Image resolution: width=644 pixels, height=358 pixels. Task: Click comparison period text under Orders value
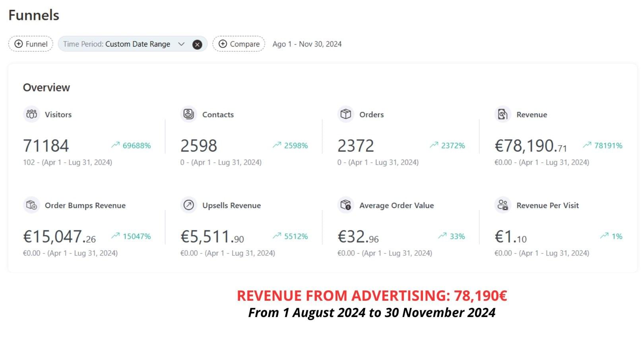point(378,162)
